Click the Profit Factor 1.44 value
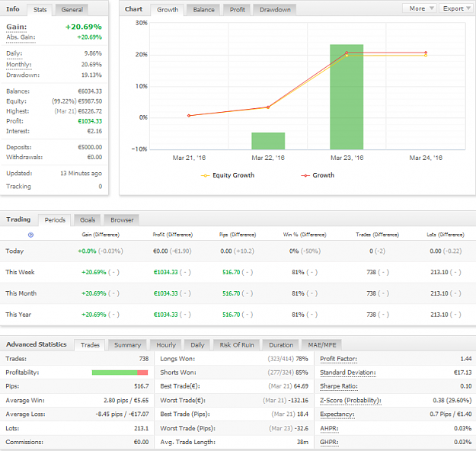 [x=466, y=359]
